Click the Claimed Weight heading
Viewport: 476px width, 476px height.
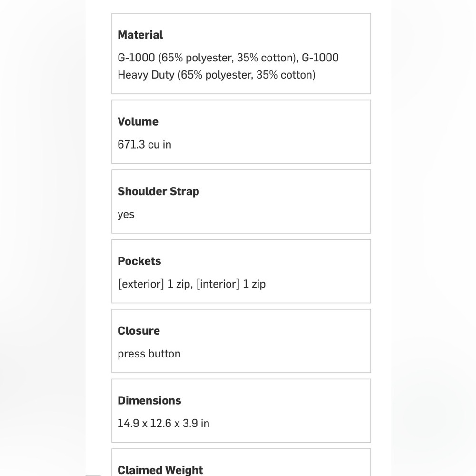pyautogui.click(x=160, y=470)
